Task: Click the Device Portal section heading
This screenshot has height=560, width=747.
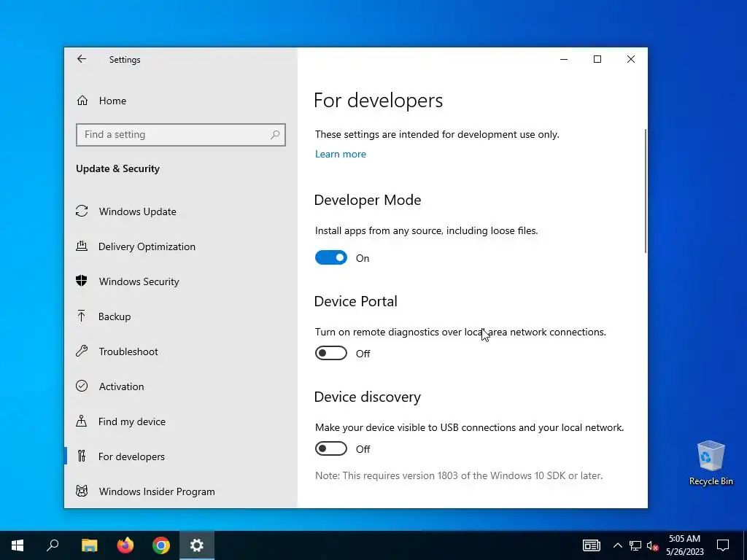Action: [x=355, y=301]
